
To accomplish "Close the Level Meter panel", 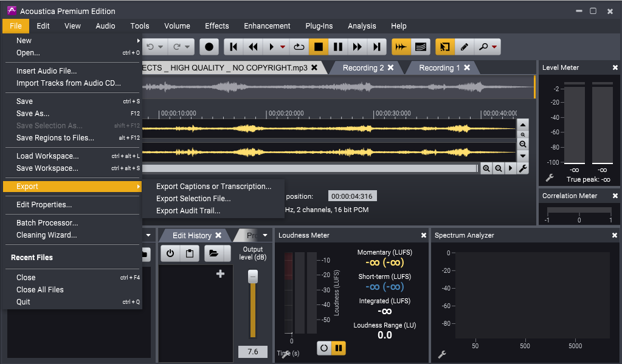I will pyautogui.click(x=615, y=68).
